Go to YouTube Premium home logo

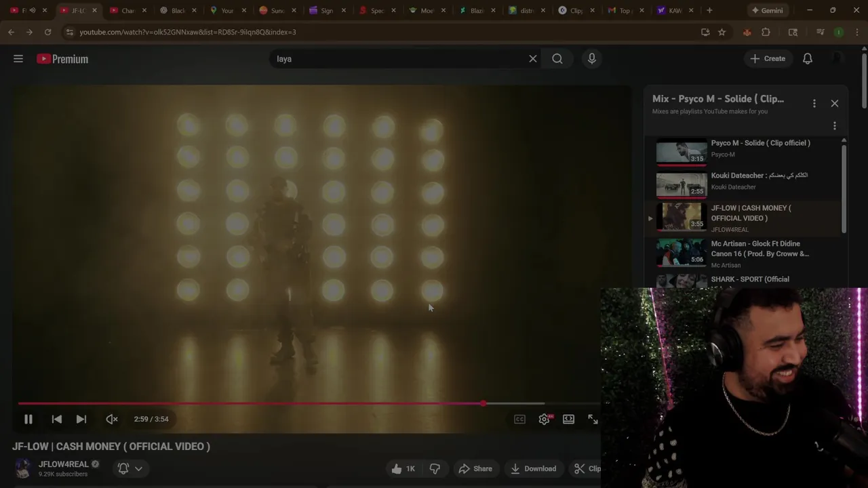click(62, 59)
